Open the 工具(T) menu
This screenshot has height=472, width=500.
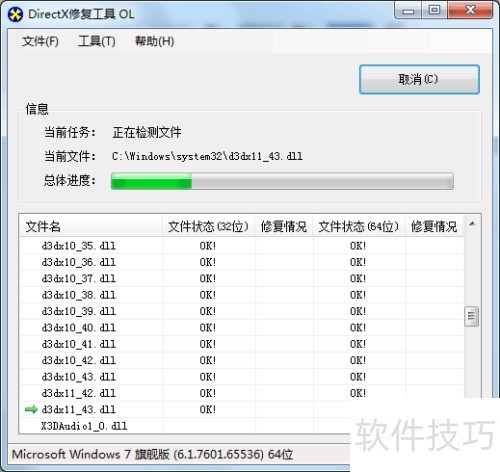[x=97, y=41]
